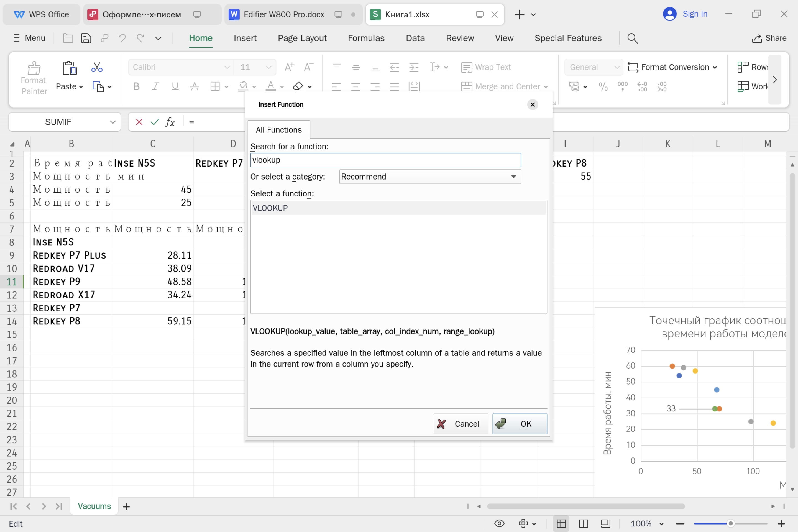Toggle Italic formatting
The image size is (798, 532).
(x=155, y=86)
